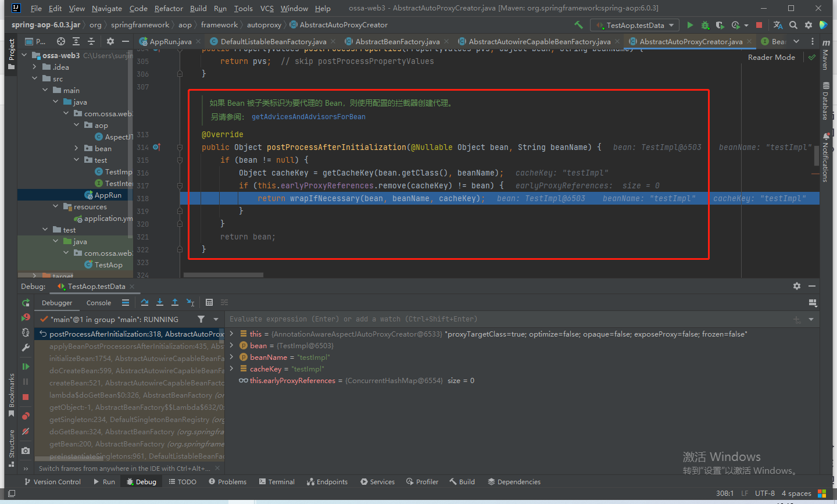Expand the 'cacheKey' variable node
This screenshot has width=837, height=504.
pyautogui.click(x=231, y=369)
